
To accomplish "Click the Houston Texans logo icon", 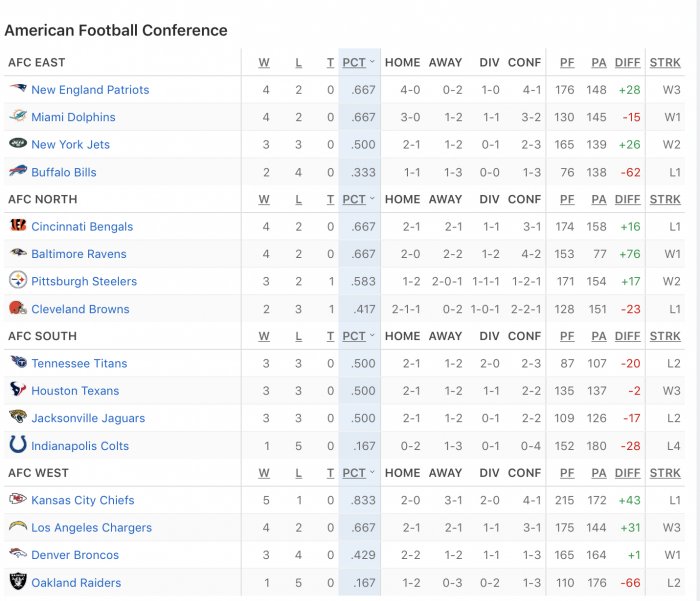I will coord(18,389).
